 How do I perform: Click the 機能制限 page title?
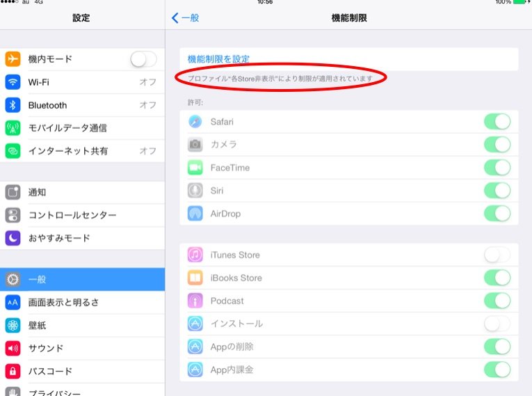[349, 17]
